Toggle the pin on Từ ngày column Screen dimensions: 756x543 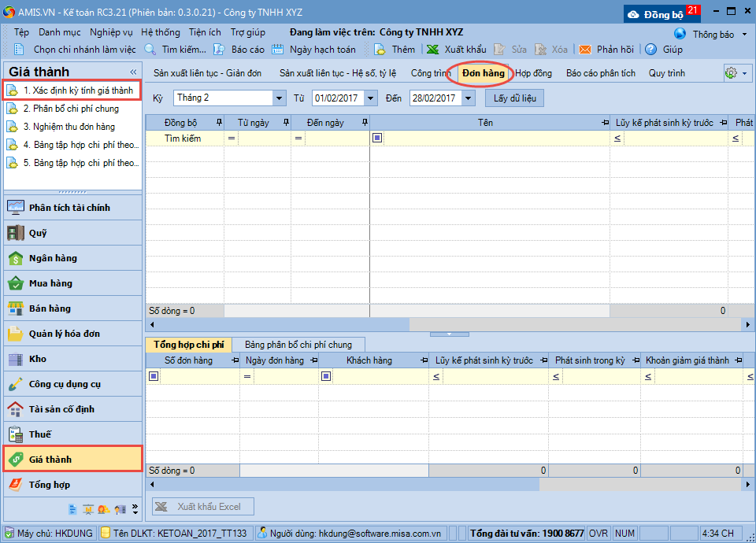coord(285,123)
